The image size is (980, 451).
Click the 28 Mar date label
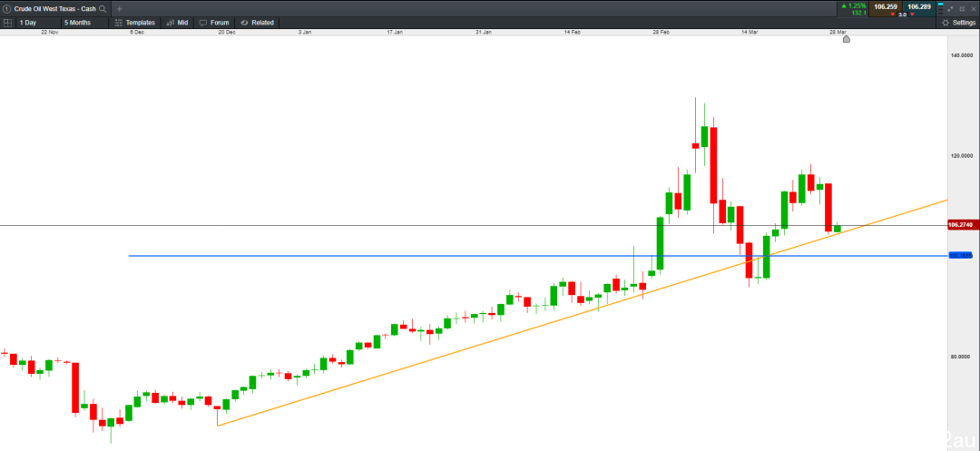point(838,32)
